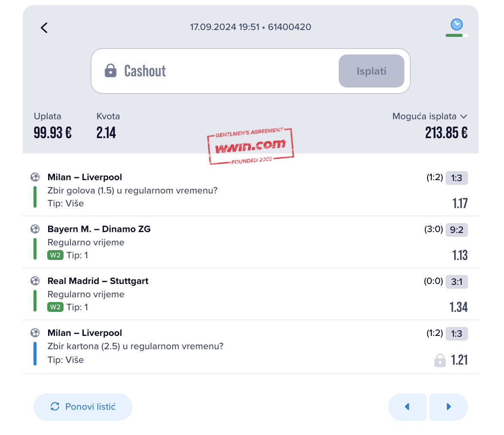This screenshot has width=504, height=435.
Task: Click the football icon beside Real Madrid – Stuttgart
Action: (x=35, y=281)
